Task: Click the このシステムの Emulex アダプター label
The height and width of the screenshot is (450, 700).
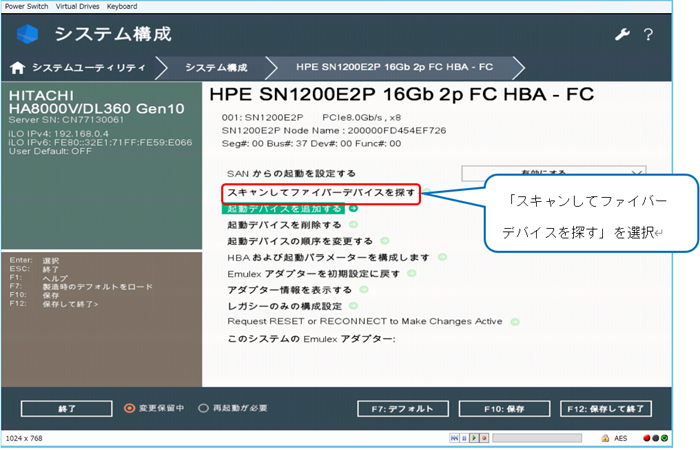Action: (x=311, y=339)
